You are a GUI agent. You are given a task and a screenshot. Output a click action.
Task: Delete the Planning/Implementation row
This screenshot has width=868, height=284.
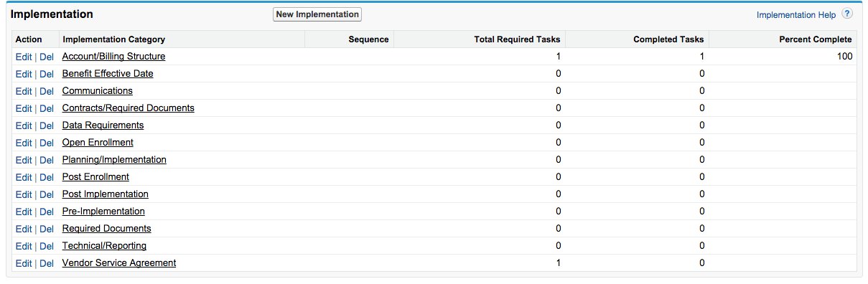(x=46, y=160)
